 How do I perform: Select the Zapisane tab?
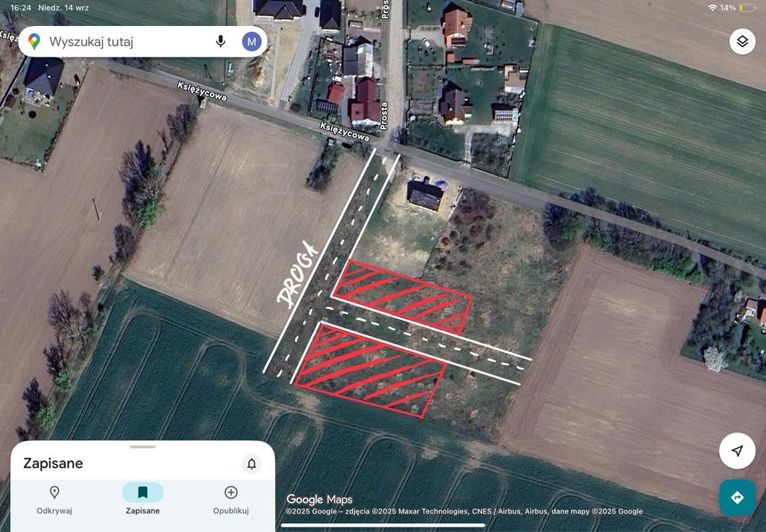(x=142, y=499)
